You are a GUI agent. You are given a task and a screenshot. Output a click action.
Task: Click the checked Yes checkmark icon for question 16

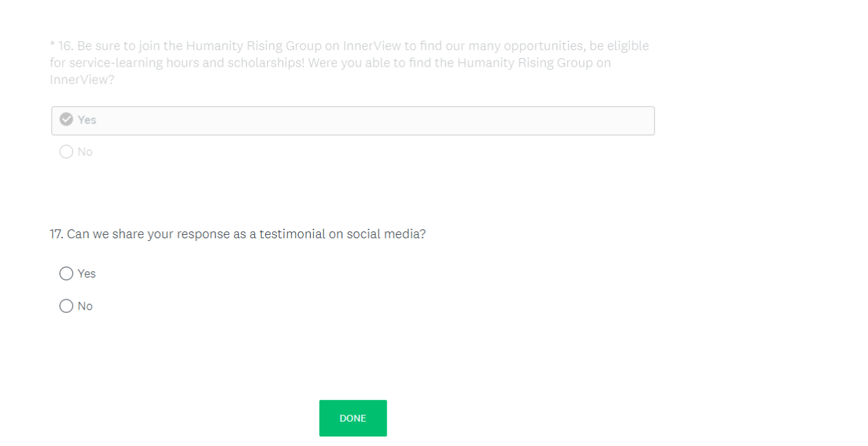(66, 119)
